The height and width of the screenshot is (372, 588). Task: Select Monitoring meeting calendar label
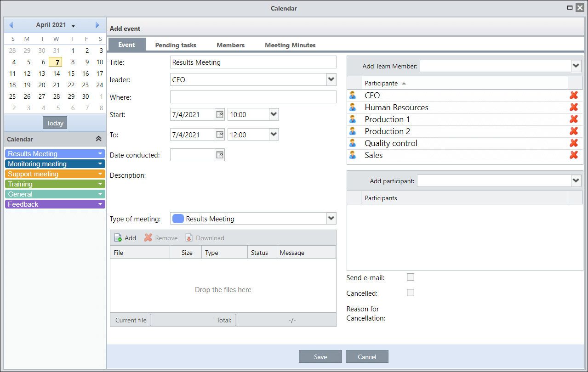37,164
